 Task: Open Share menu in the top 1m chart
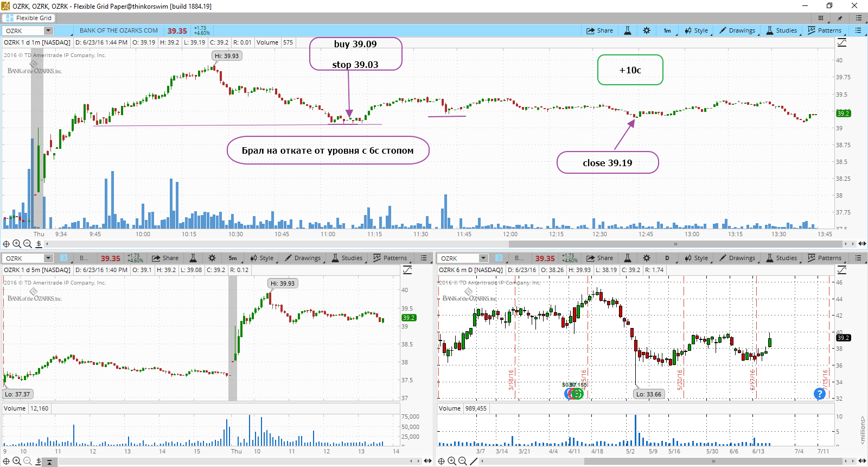click(x=599, y=30)
